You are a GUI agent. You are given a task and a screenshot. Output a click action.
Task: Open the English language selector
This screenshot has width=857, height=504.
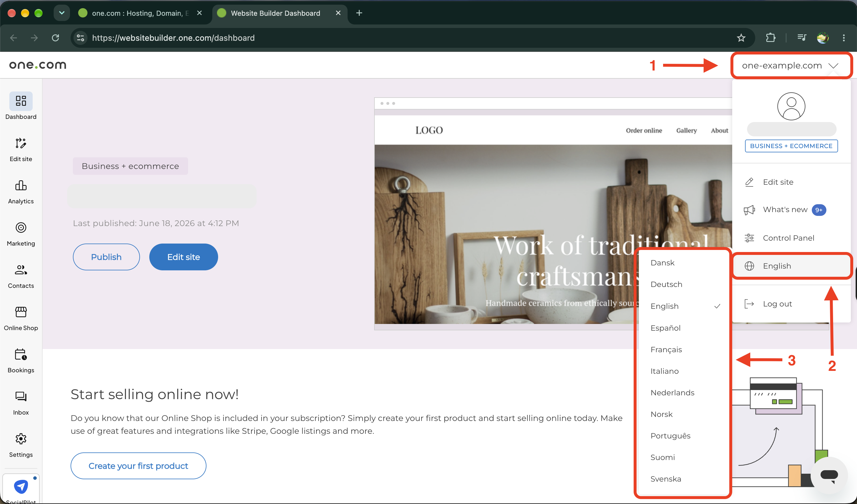pyautogui.click(x=791, y=266)
